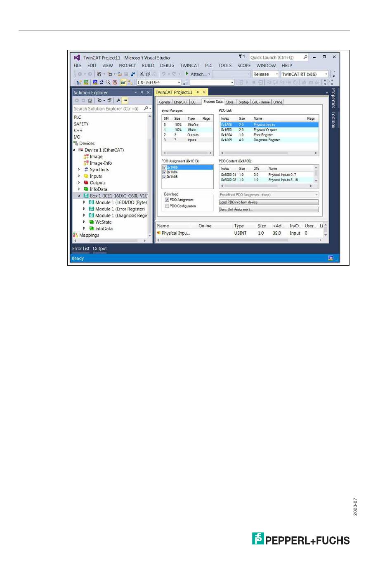The height and width of the screenshot is (561, 392).
Task: Open the Release configuration dropdown
Action: 276,74
